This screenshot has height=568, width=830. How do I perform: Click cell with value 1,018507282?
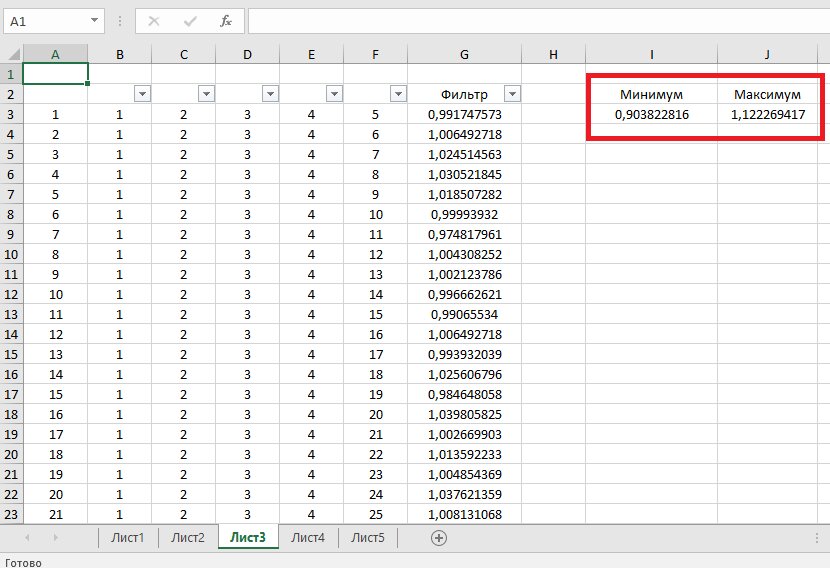click(x=464, y=194)
